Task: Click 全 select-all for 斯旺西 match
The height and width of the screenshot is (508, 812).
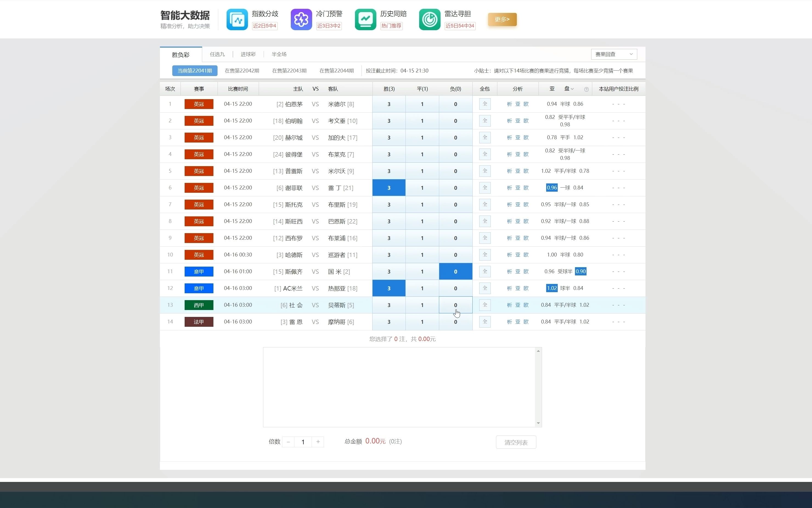Action: (485, 221)
